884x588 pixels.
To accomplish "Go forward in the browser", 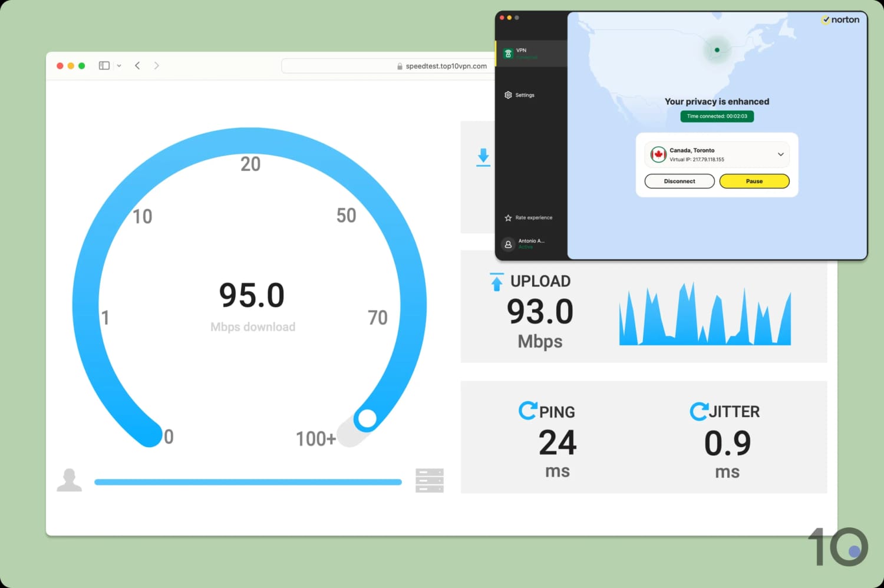I will [156, 65].
